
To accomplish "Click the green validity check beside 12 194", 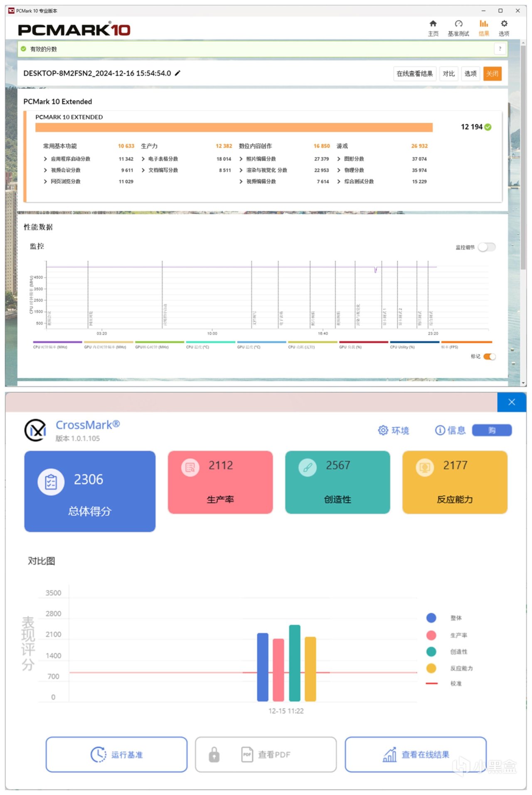I will tap(488, 127).
